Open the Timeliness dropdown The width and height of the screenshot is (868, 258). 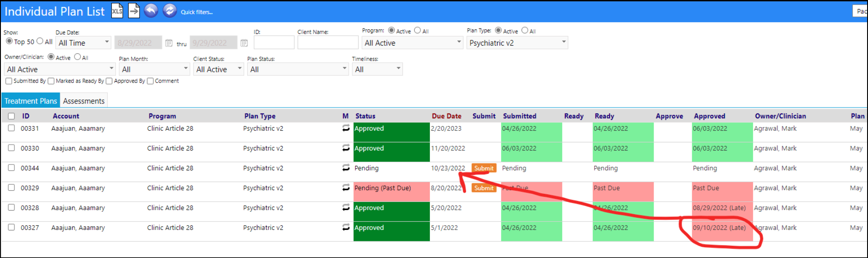pyautogui.click(x=377, y=69)
